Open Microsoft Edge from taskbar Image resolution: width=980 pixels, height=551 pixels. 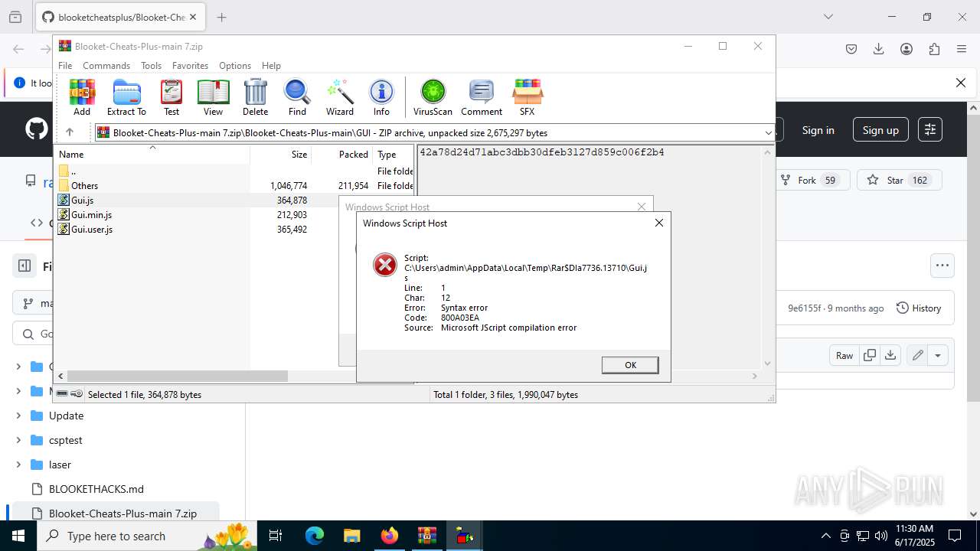tap(315, 536)
